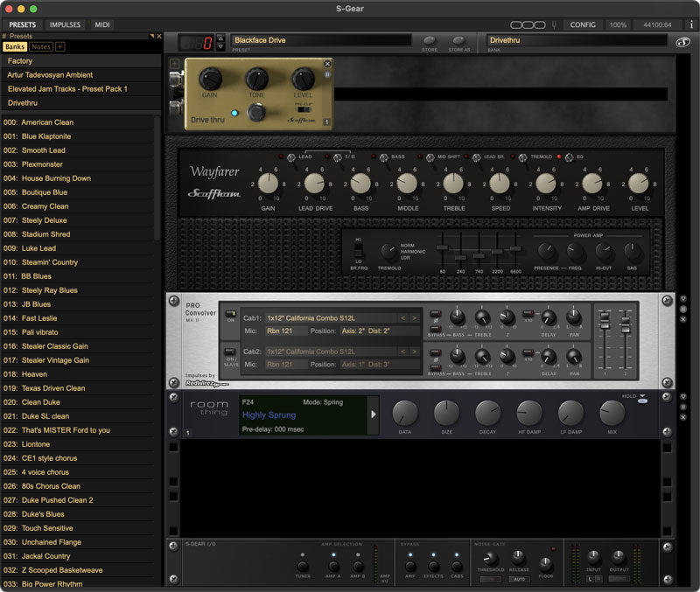Select the Factory bank
Viewport: 700px width, 592px height.
point(81,60)
